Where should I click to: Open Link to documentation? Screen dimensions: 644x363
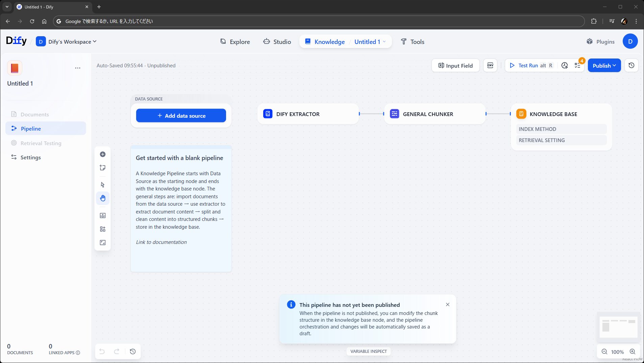(161, 242)
